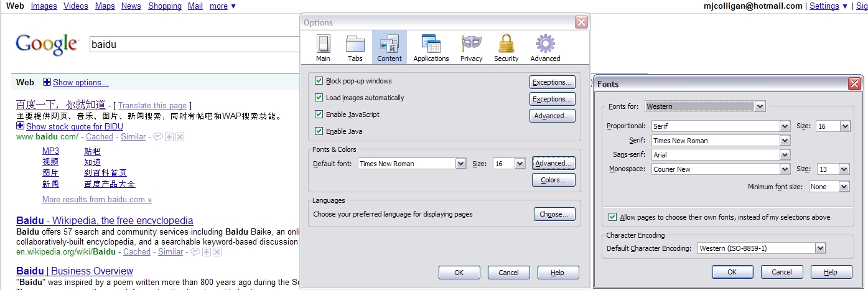Open the Minimum font size dropdown
The height and width of the screenshot is (290, 868).
(844, 187)
